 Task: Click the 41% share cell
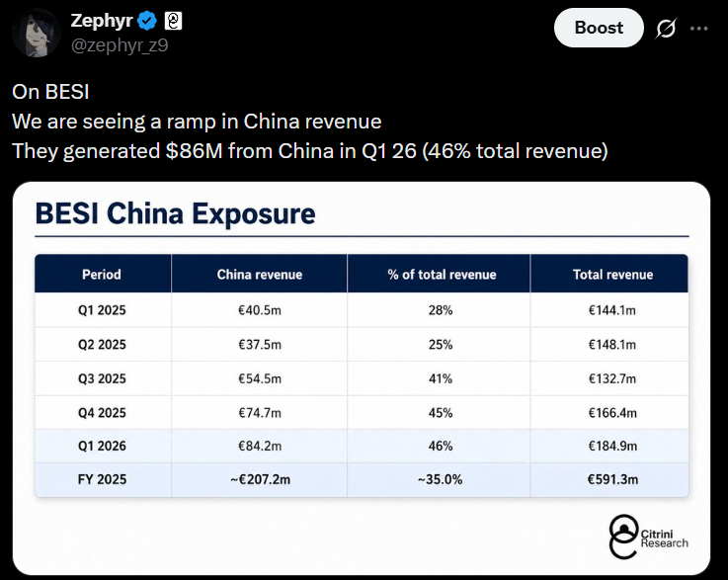[441, 379]
